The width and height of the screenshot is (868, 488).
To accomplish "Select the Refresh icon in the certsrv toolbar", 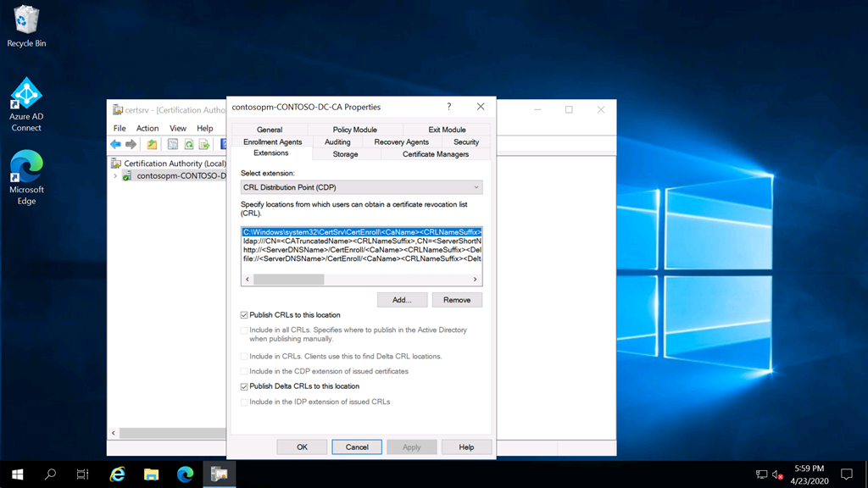I will tap(188, 144).
